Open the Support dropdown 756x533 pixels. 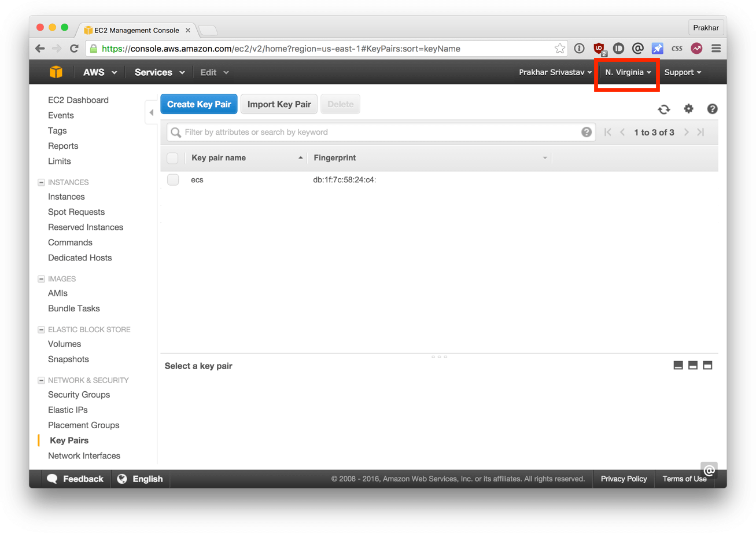[683, 72]
